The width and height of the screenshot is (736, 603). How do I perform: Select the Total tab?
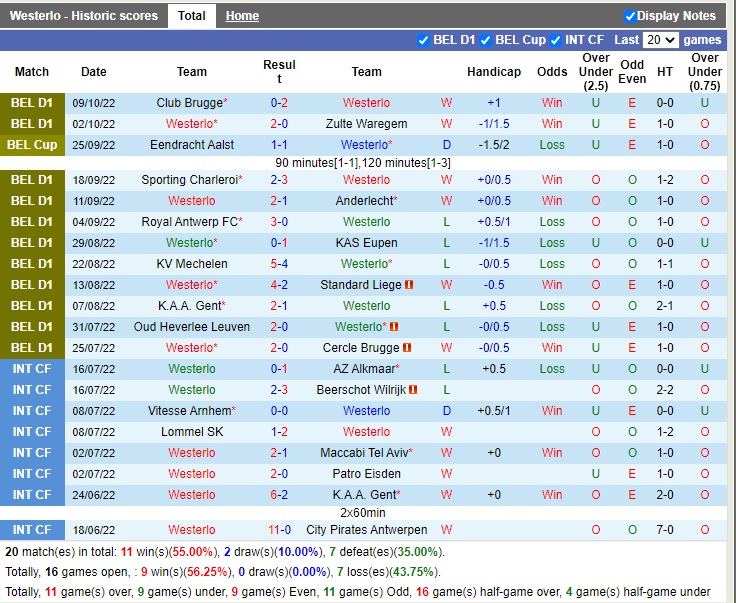(191, 16)
